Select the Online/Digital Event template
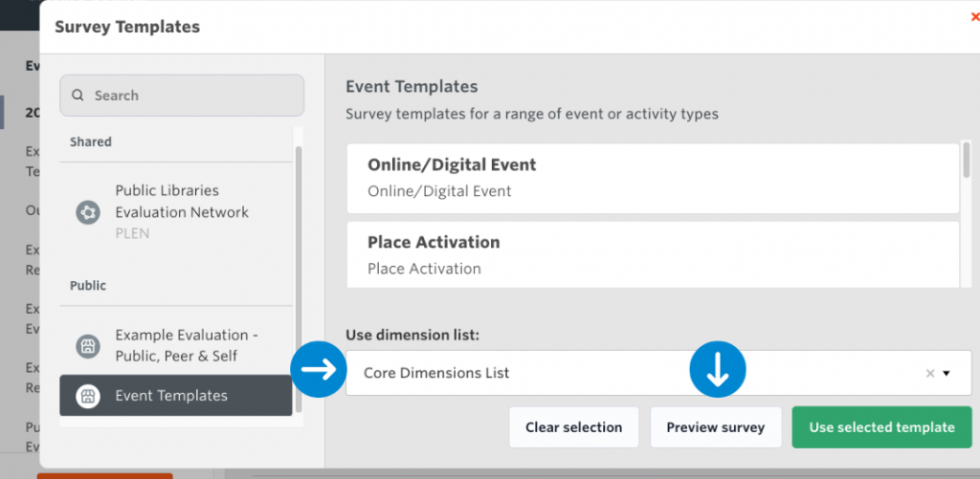 [x=653, y=178]
